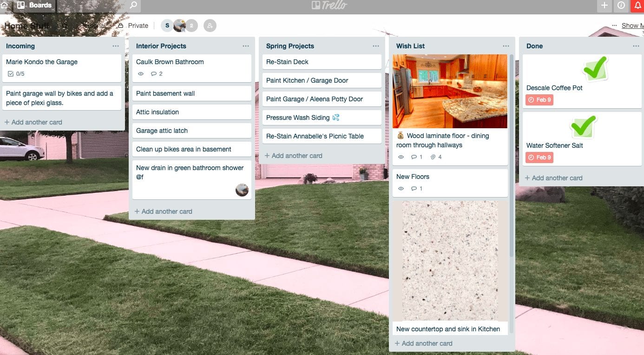Create new item with plus icon

coord(604,5)
